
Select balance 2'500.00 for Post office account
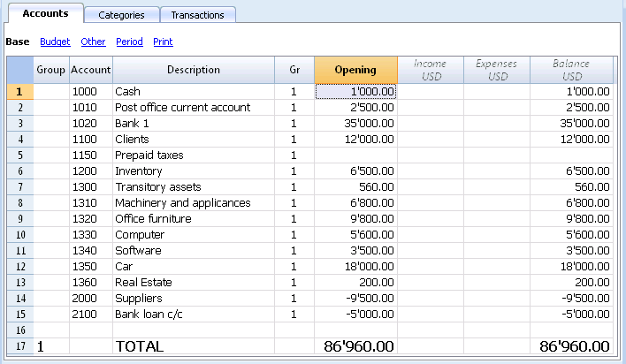point(571,108)
